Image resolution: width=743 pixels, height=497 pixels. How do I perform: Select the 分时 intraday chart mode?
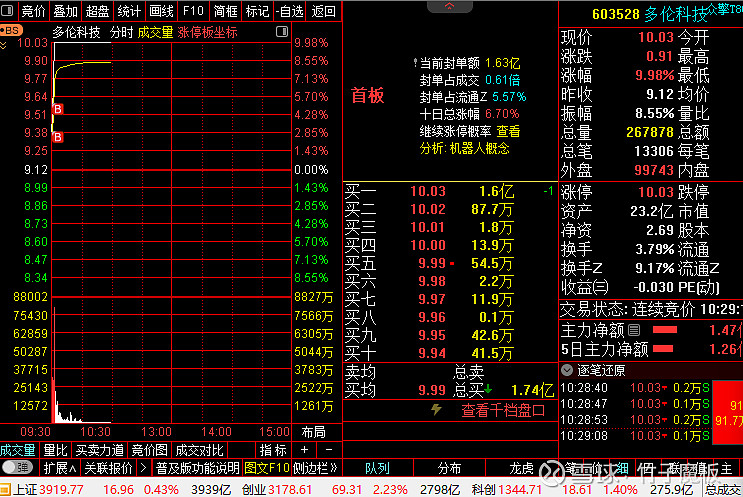coord(121,33)
